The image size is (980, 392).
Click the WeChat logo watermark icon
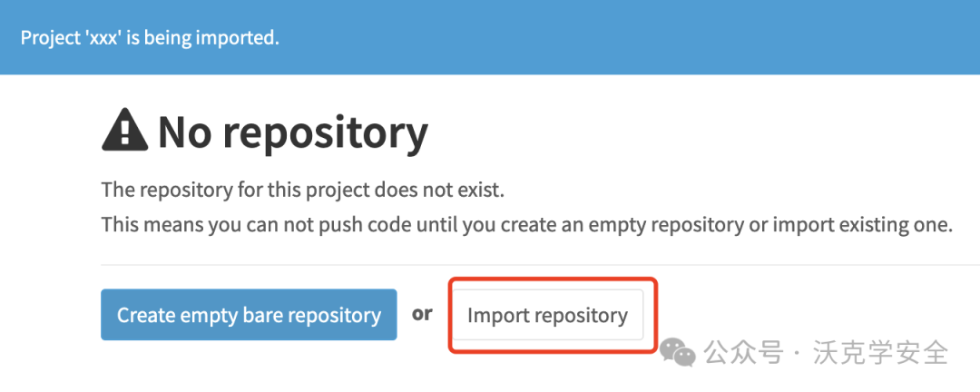pos(678,353)
